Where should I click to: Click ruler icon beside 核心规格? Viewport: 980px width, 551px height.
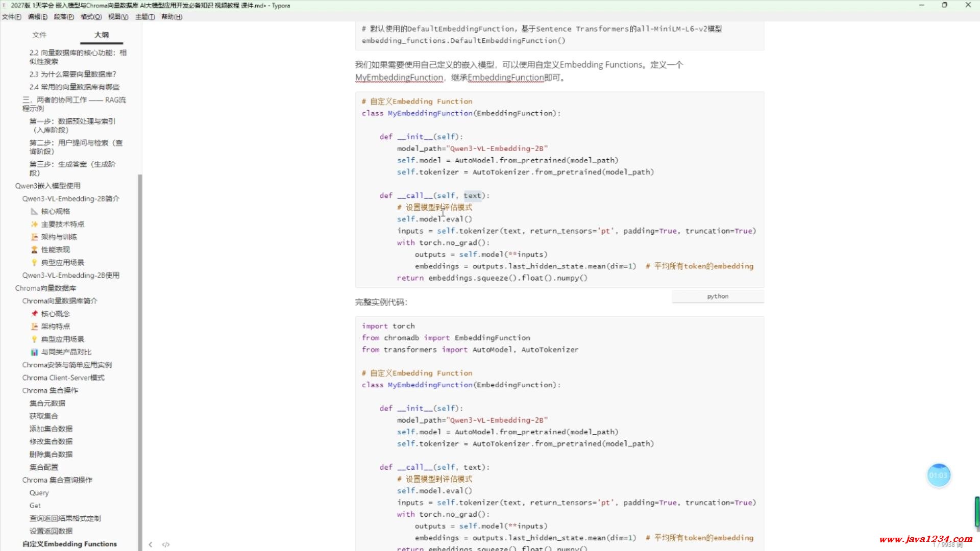tap(34, 211)
